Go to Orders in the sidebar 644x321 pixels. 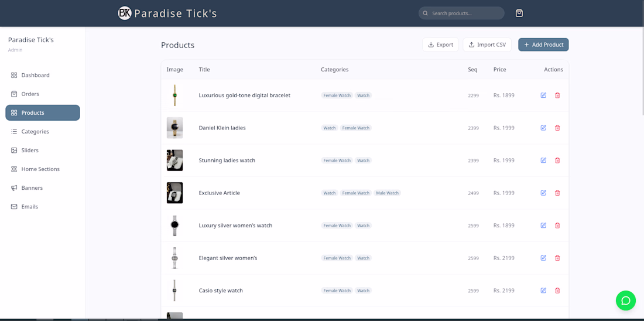click(43, 94)
